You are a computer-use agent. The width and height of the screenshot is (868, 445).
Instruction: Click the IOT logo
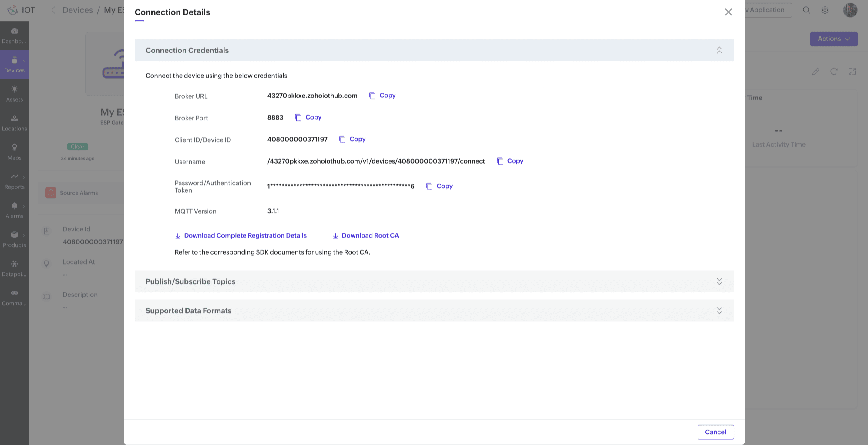(21, 10)
